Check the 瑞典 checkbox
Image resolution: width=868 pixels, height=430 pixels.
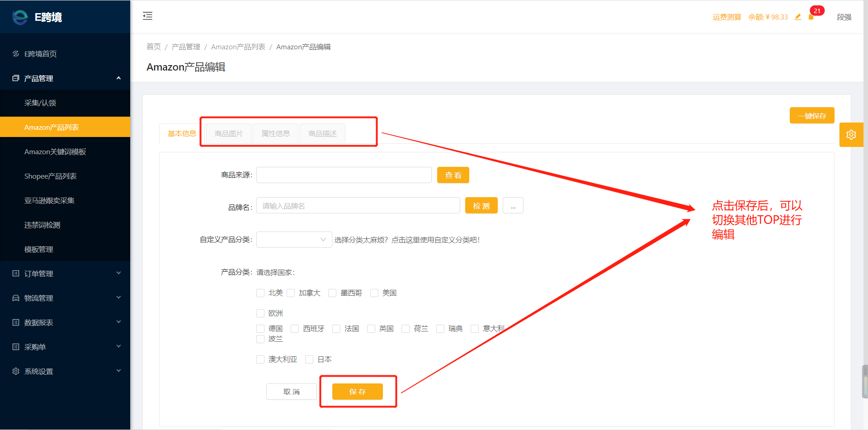point(440,329)
